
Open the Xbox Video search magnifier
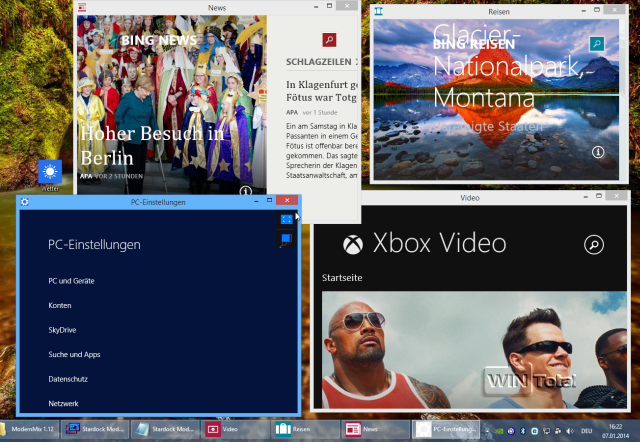pyautogui.click(x=594, y=245)
